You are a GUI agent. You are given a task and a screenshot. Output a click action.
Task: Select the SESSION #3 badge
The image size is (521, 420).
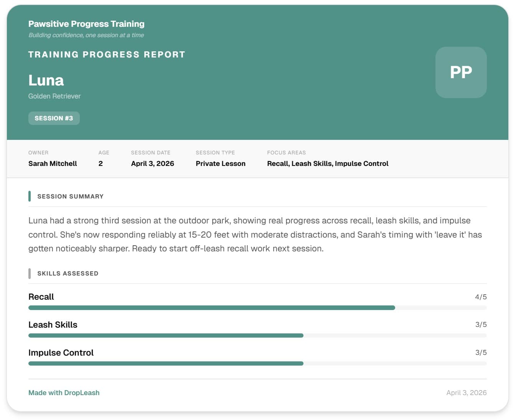tap(54, 118)
